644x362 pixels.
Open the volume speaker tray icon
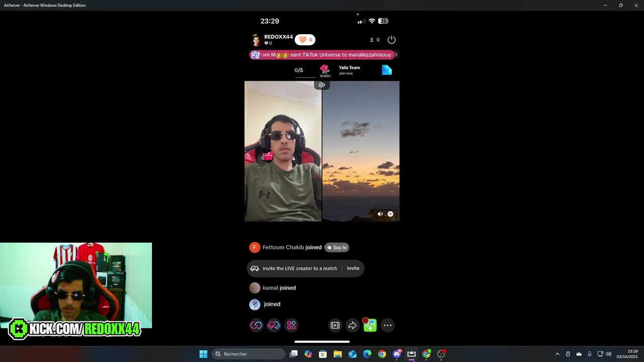click(x=608, y=354)
